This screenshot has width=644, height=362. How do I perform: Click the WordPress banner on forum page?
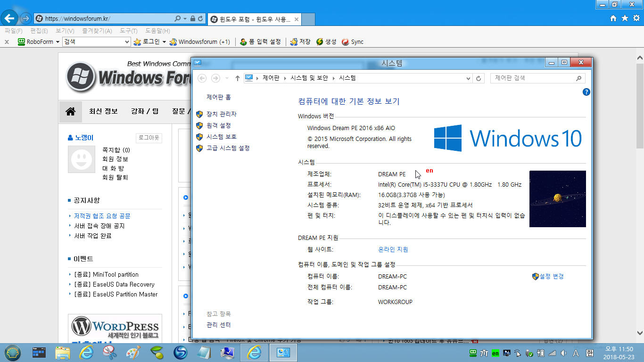coord(115,329)
